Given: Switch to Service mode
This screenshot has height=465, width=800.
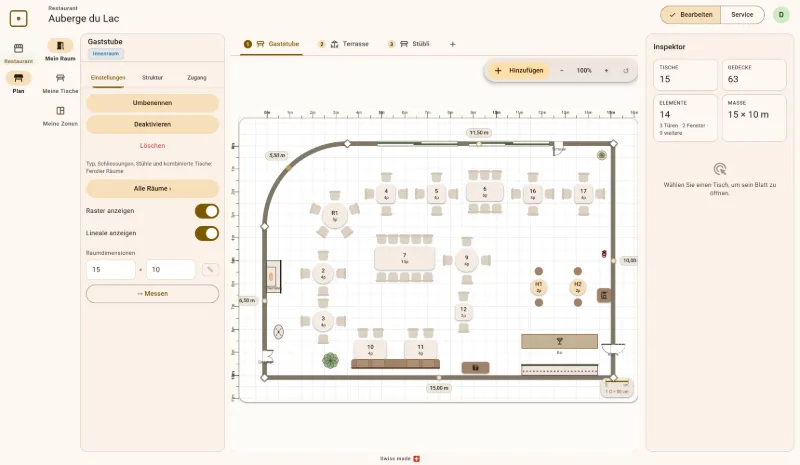Looking at the screenshot, I should tap(742, 15).
